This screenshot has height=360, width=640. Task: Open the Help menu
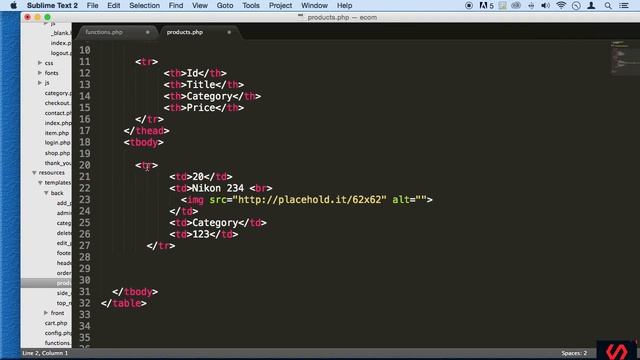pyautogui.click(x=344, y=6)
